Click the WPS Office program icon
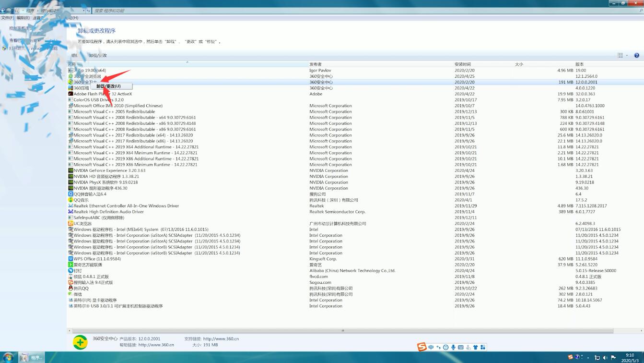Image resolution: width=644 pixels, height=363 pixels. point(70,259)
